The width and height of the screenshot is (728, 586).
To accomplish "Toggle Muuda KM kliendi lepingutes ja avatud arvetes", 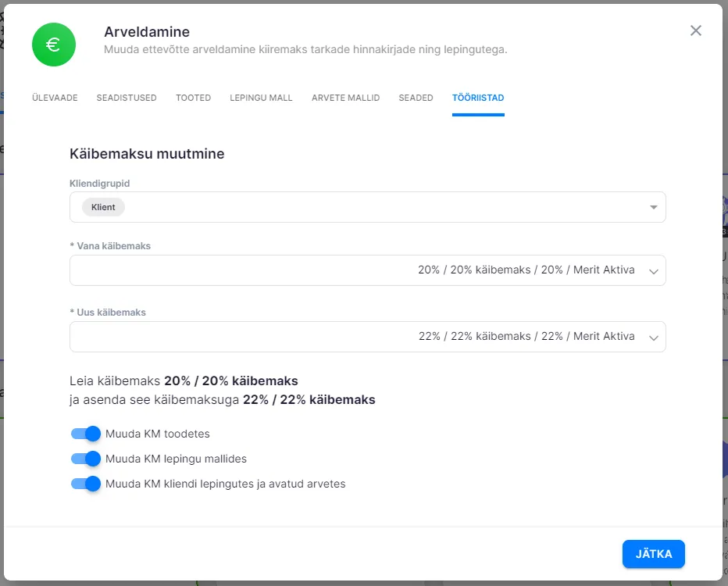I will pyautogui.click(x=86, y=484).
